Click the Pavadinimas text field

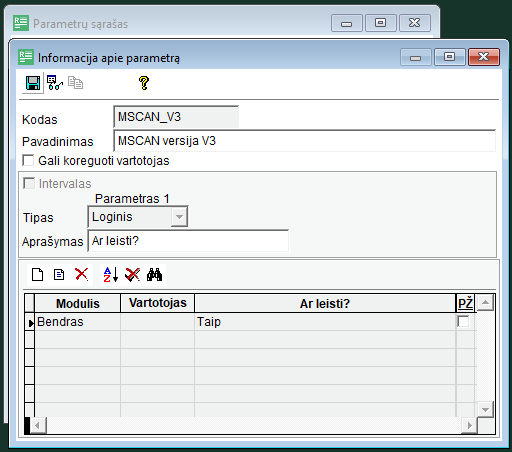304,141
